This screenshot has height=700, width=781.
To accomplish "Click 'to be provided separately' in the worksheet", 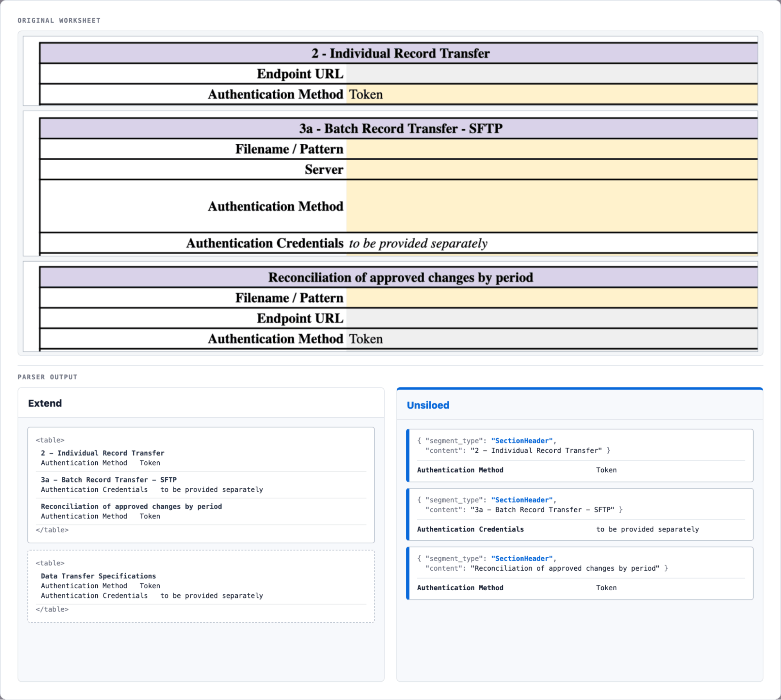I will click(x=418, y=243).
